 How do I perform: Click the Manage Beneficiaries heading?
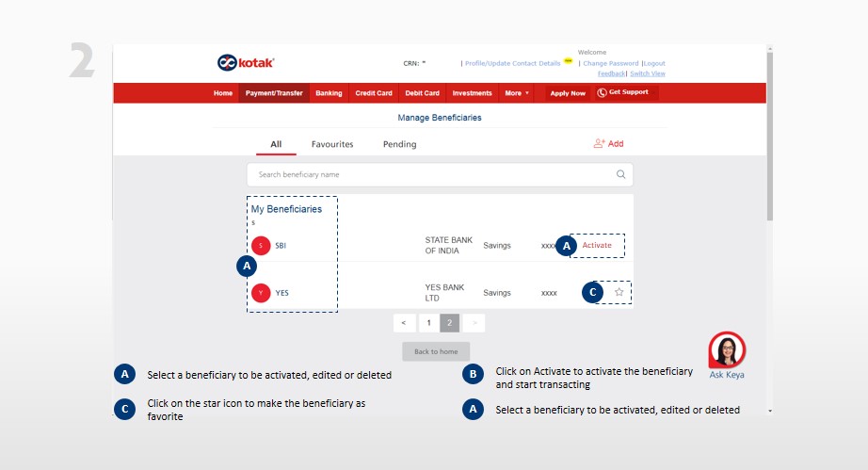click(x=440, y=118)
